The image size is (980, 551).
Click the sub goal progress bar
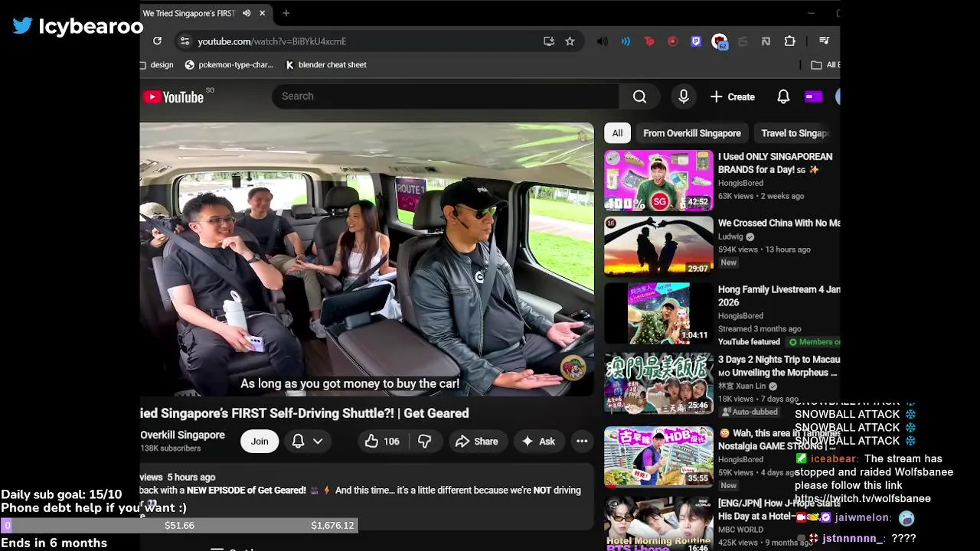179,526
